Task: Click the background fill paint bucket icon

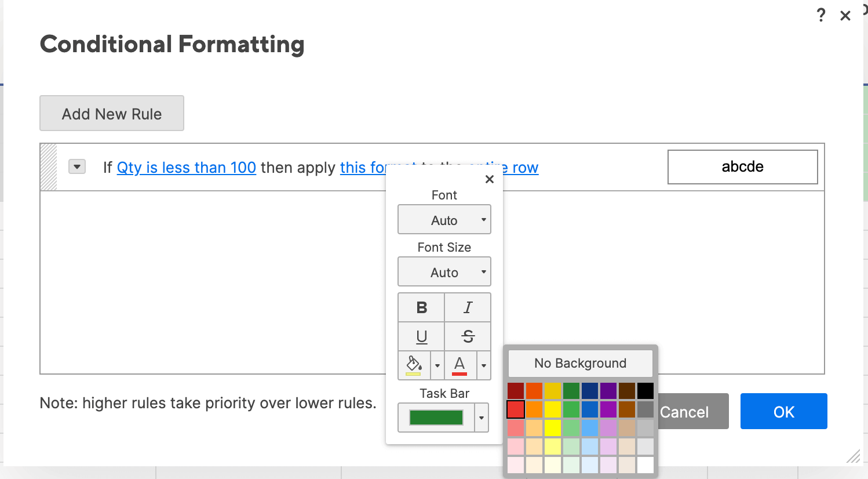Action: coord(414,365)
